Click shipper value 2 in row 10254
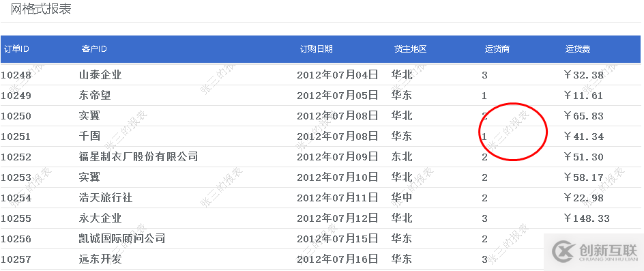This screenshot has width=644, height=271. click(484, 198)
